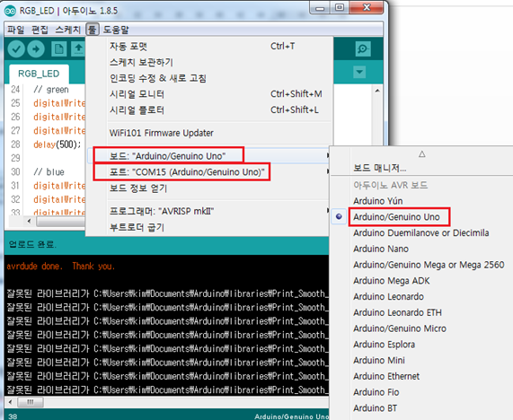Click the Arduino logo in title bar
This screenshot has width=513, height=420.
click(11, 11)
